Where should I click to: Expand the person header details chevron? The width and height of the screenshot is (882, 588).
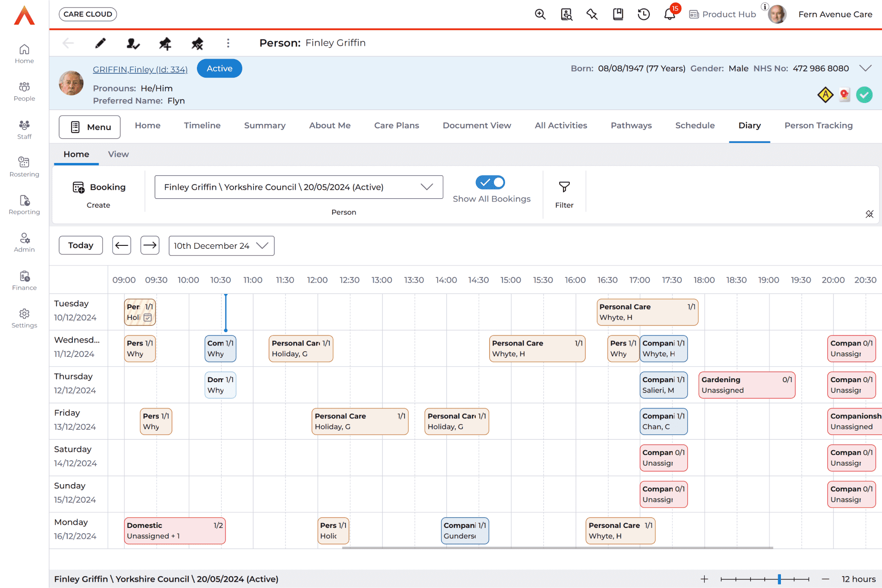pos(865,68)
